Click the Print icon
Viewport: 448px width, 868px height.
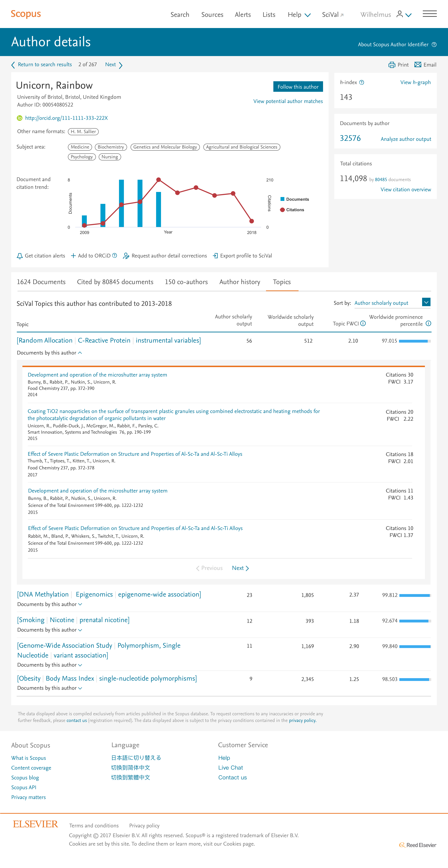tap(391, 65)
